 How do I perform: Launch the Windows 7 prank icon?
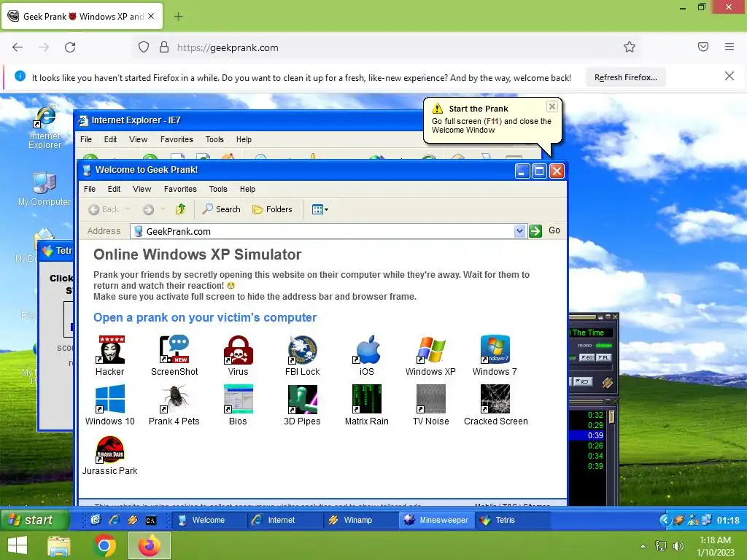click(495, 355)
